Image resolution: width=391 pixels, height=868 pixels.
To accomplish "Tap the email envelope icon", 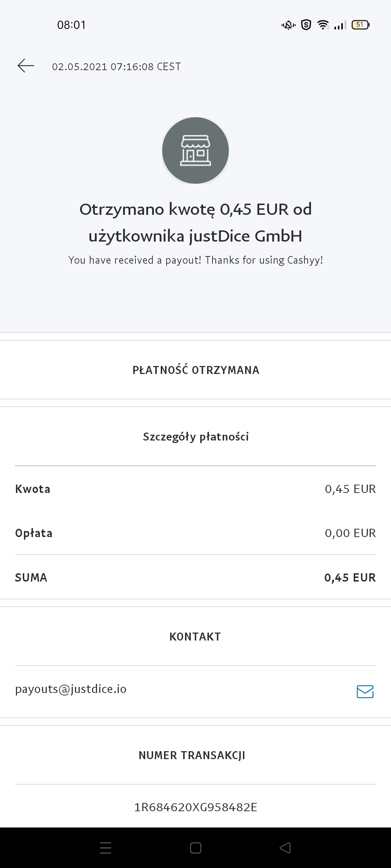I will click(x=365, y=692).
